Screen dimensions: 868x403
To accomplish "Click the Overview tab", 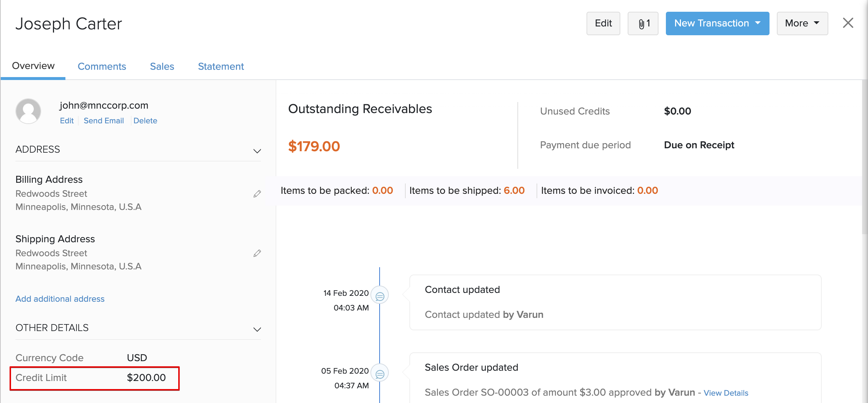I will coord(33,66).
